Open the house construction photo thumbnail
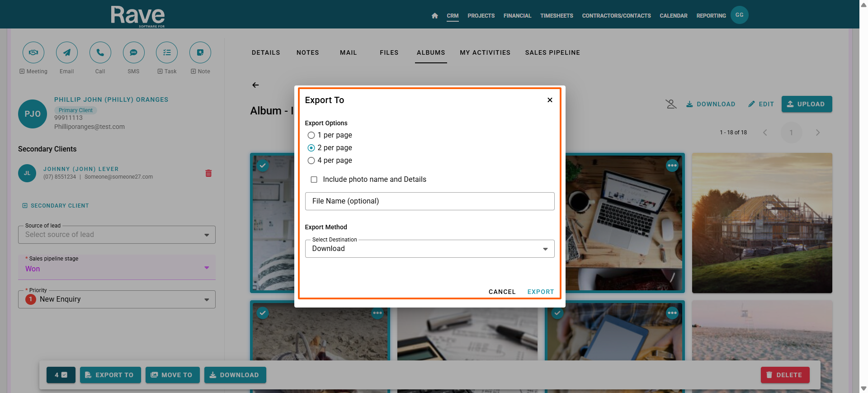Screen dimensions: 868x393 [762, 223]
